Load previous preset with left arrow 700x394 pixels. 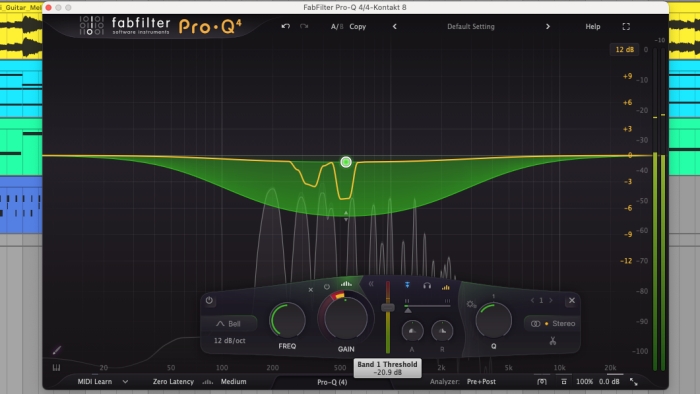395,27
